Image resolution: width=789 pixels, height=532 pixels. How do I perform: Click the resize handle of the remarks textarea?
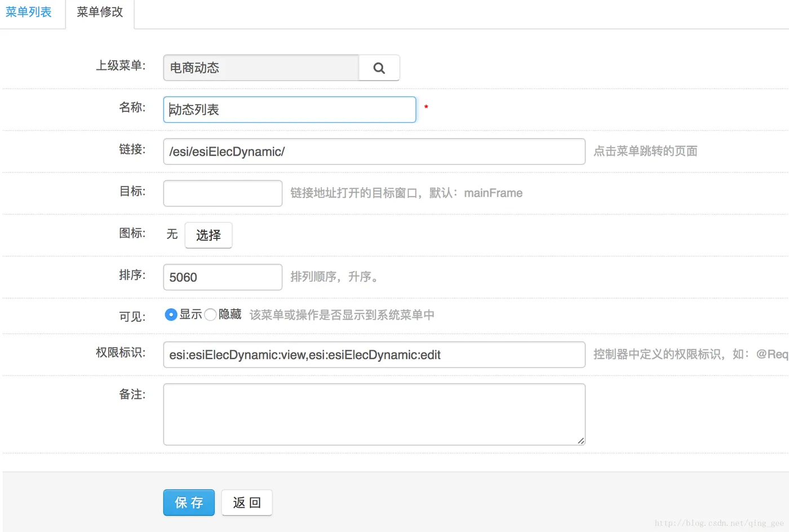pyautogui.click(x=580, y=441)
